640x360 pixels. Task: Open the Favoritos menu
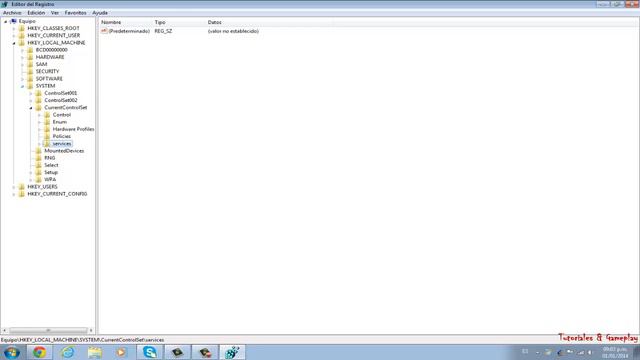[76, 13]
